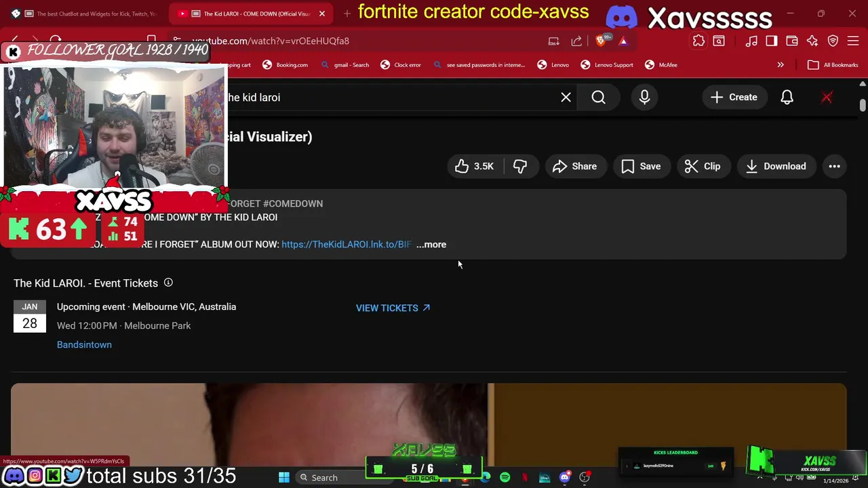This screenshot has height=488, width=868.
Task: Open more actions three-dot menu
Action: [835, 166]
